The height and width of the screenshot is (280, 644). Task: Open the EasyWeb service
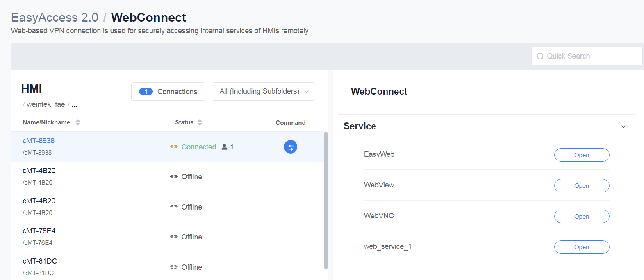pos(582,155)
